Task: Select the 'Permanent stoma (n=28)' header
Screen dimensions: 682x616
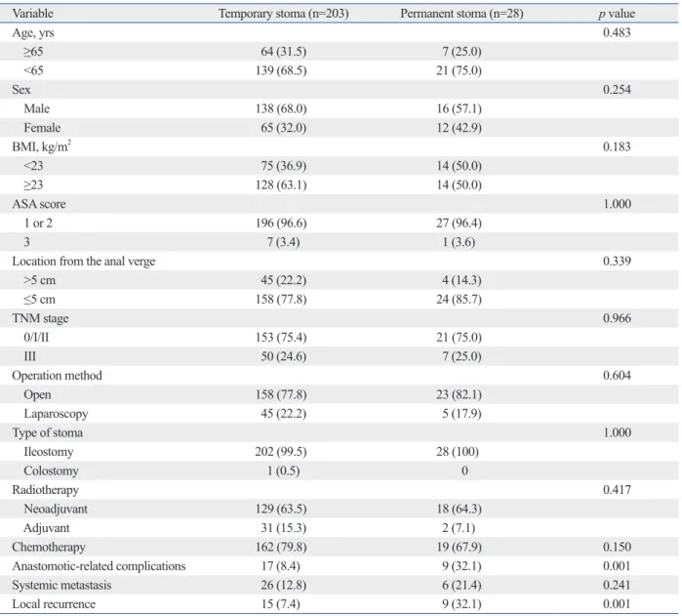Action: (x=461, y=14)
